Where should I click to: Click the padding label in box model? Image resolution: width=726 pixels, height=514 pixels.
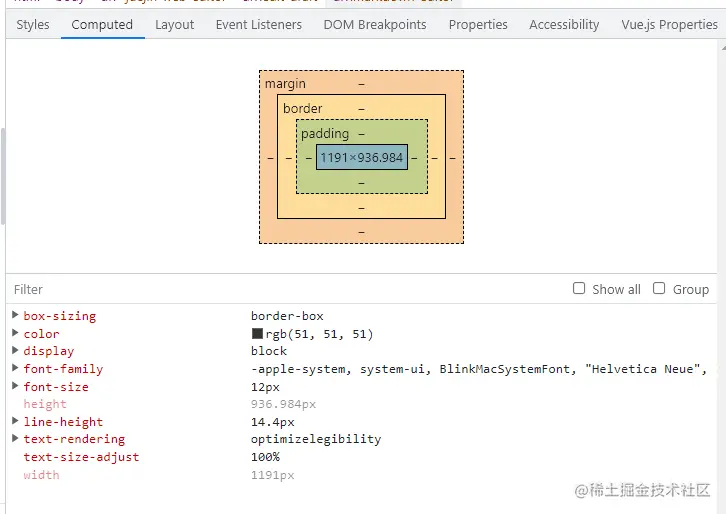pos(325,133)
